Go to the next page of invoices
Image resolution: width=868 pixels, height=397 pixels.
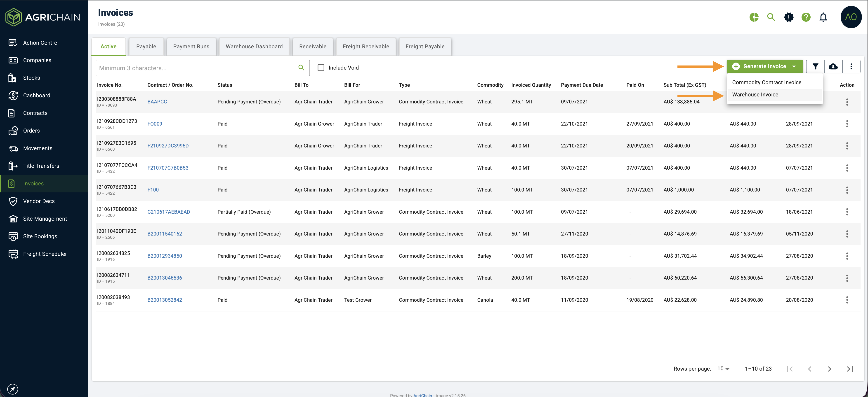829,369
